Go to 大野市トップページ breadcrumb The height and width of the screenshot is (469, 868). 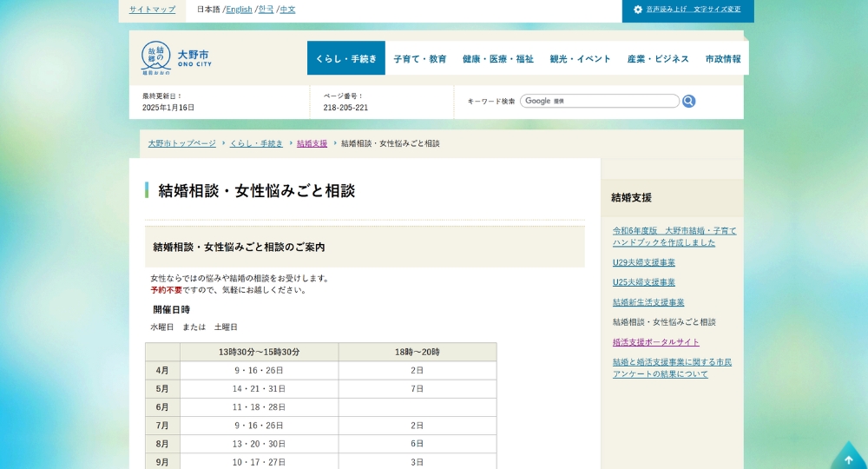pyautogui.click(x=181, y=143)
